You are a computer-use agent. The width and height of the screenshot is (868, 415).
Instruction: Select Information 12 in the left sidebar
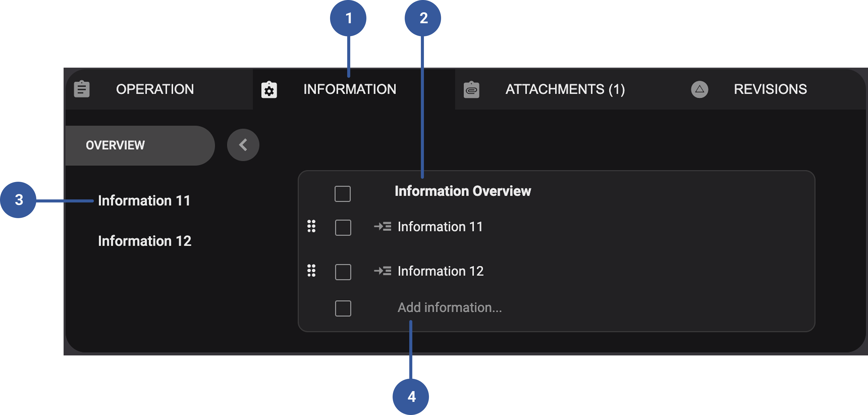click(x=145, y=241)
